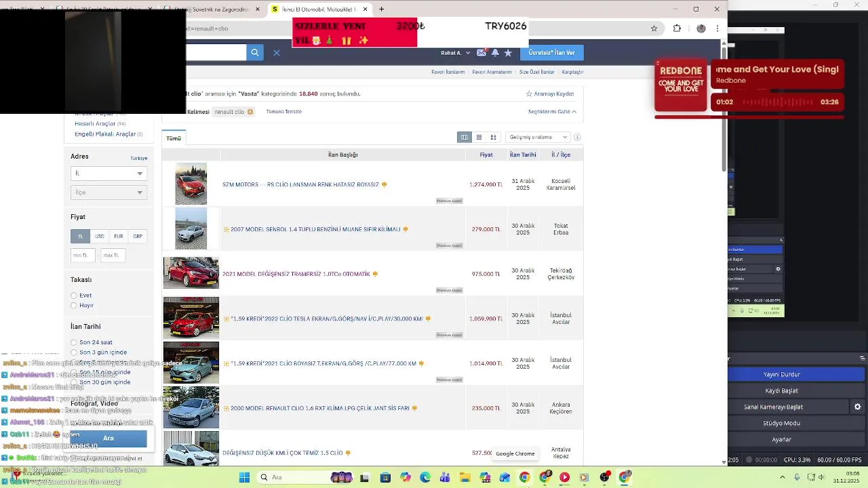Viewport: 868px width, 488px height.
Task: Click the 'max TL' price input
Action: pyautogui.click(x=113, y=256)
